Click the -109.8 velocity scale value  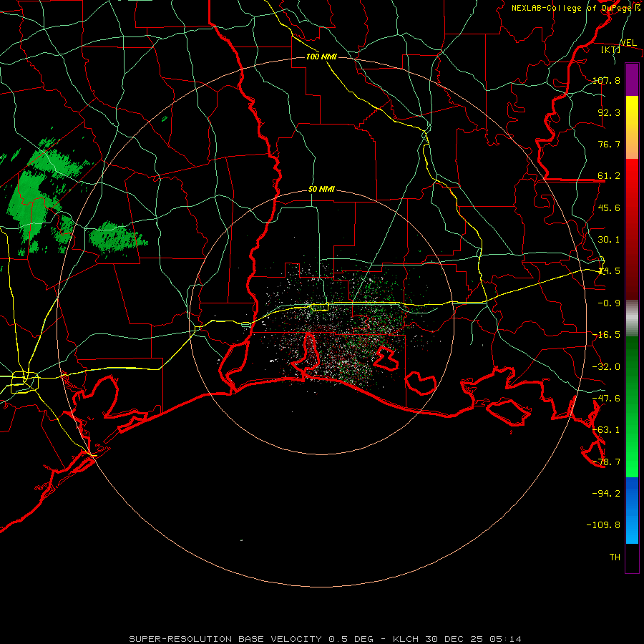tap(603, 525)
